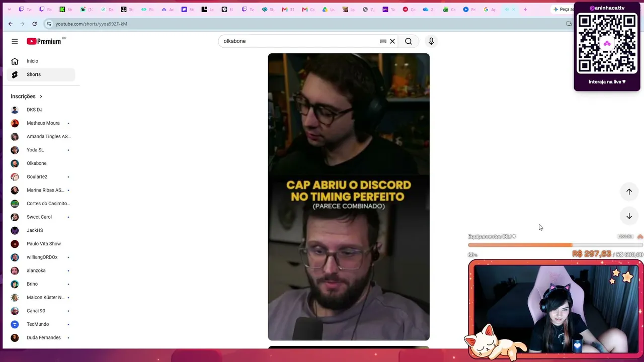Viewport: 644px width, 362px height.
Task: Open Yoda SL channel
Action: (41, 150)
